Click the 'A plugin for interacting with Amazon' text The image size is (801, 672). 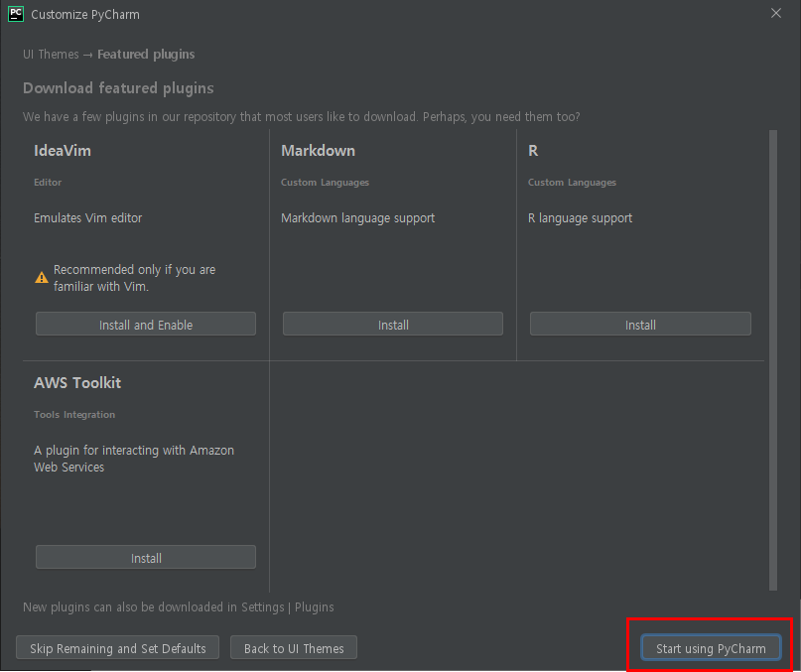coord(134,459)
